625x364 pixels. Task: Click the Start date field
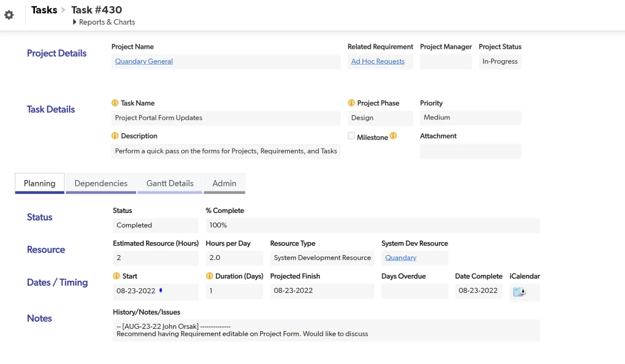(155, 291)
